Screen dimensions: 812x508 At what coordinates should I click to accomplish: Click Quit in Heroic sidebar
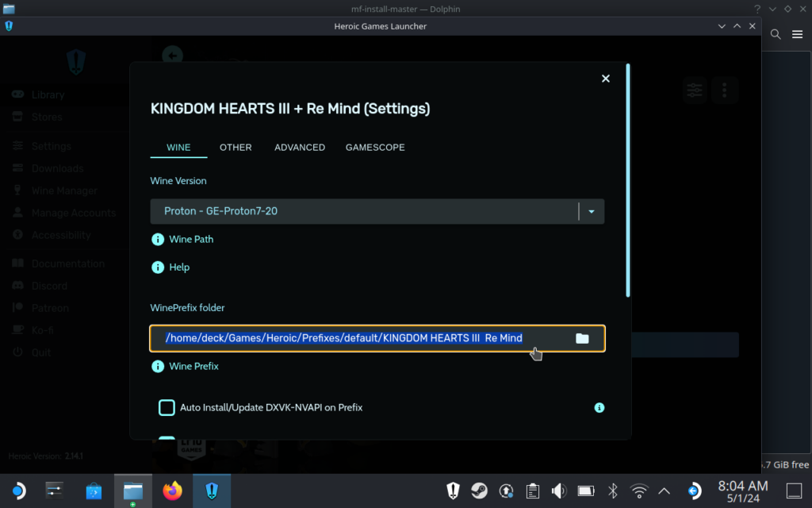tap(41, 353)
